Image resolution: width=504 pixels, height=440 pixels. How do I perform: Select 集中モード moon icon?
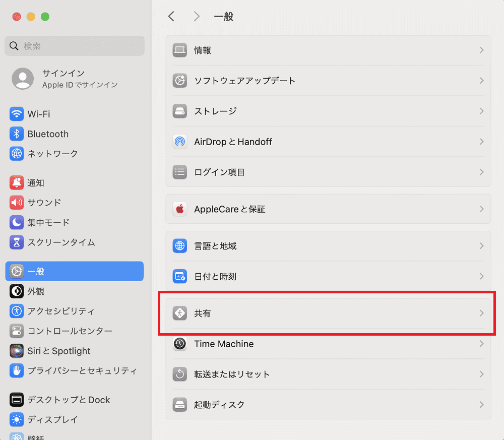[17, 222]
